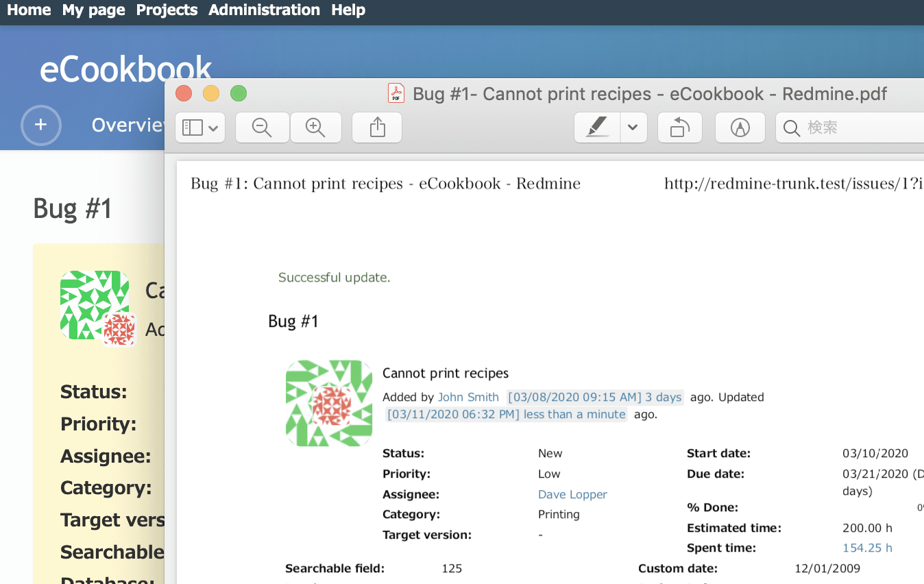Click the Successful update notice text
The height and width of the screenshot is (584, 924).
tap(335, 278)
